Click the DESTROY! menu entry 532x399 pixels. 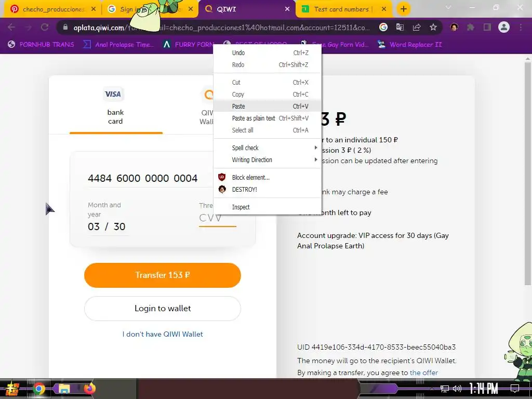(268, 189)
